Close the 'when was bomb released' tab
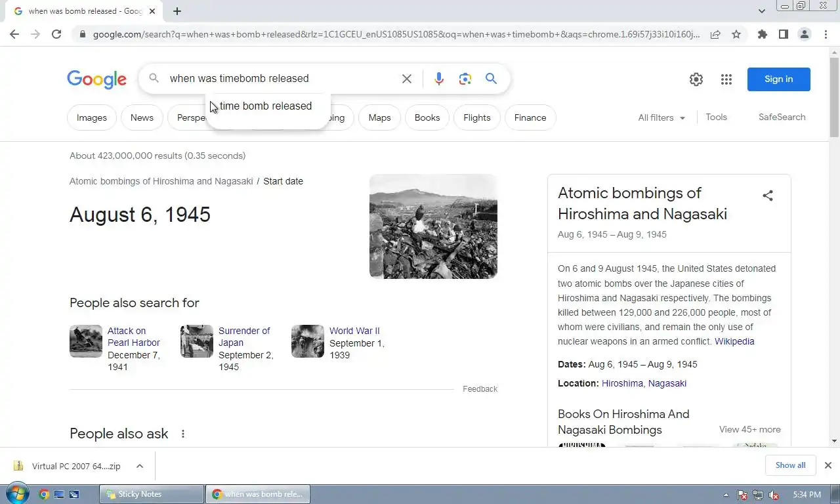 tap(153, 11)
